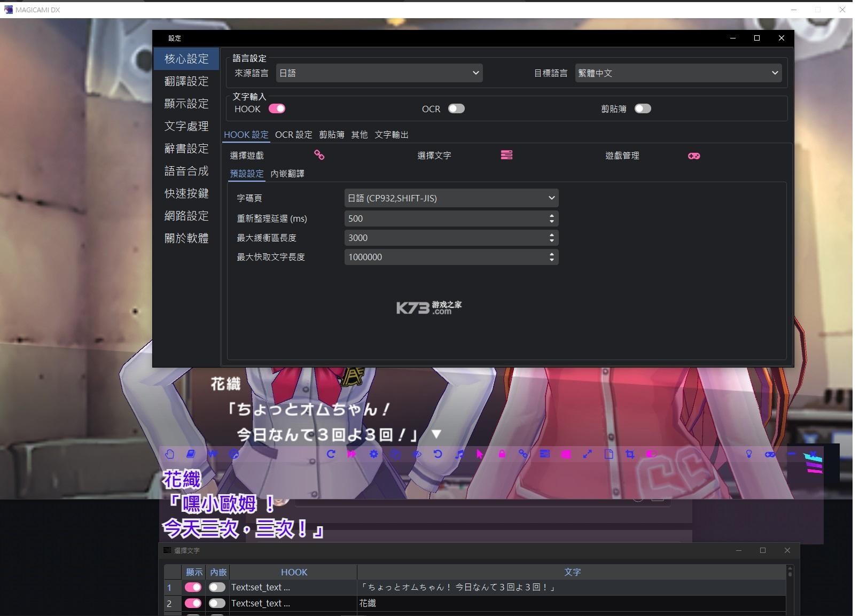Toggle 內嵌 switch for row 1
This screenshot has height=616, width=859.
click(217, 587)
